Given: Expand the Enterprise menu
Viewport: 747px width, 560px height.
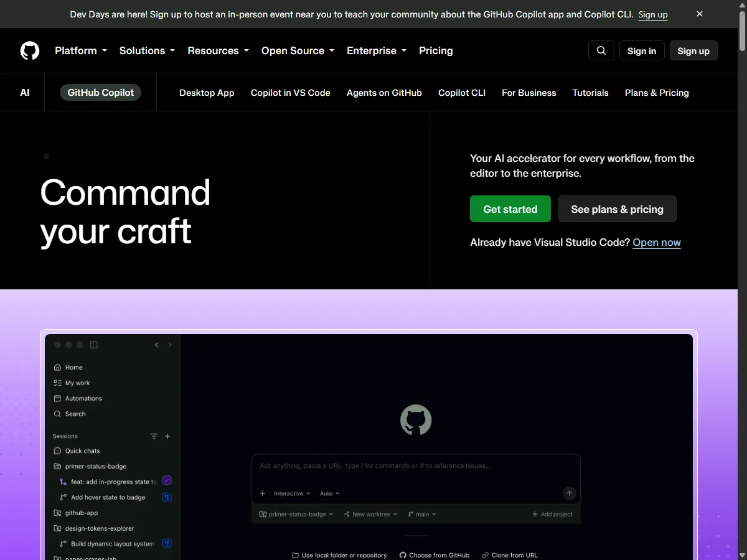Looking at the screenshot, I should (x=377, y=50).
